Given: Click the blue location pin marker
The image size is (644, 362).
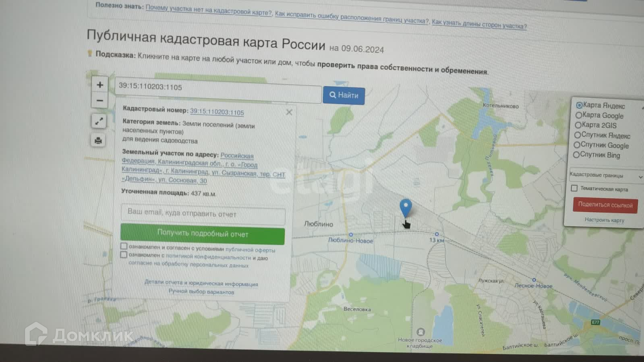Looking at the screenshot, I should pyautogui.click(x=406, y=208).
